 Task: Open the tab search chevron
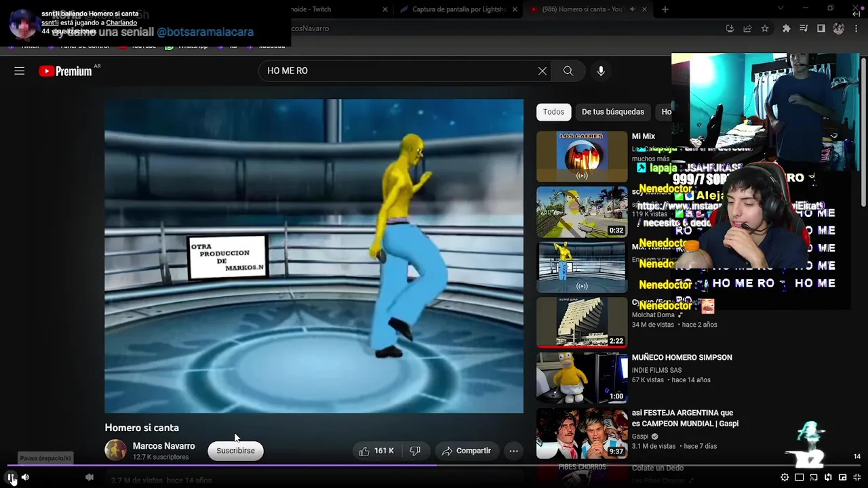tap(781, 9)
